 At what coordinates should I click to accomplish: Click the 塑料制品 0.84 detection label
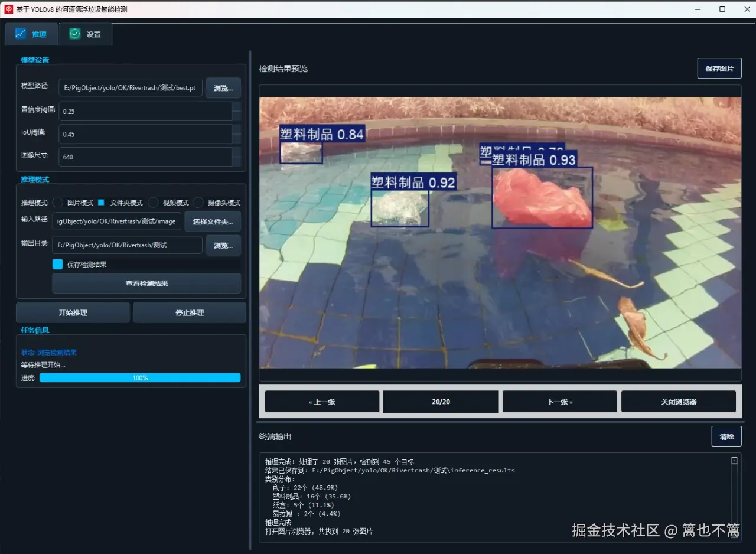click(322, 134)
